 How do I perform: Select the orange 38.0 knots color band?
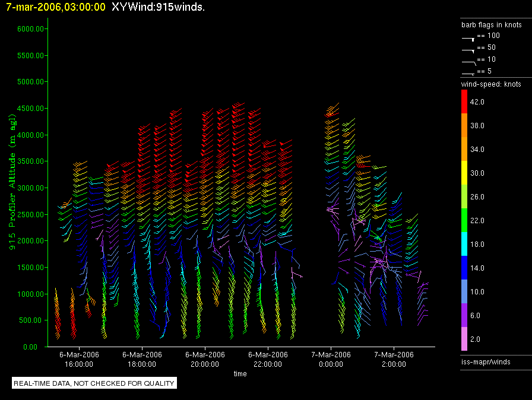[465, 126]
